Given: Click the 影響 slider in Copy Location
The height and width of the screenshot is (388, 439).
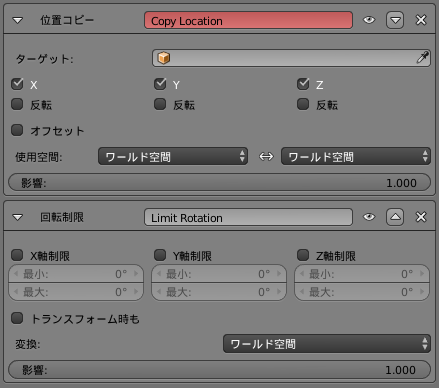Looking at the screenshot, I should (x=219, y=182).
